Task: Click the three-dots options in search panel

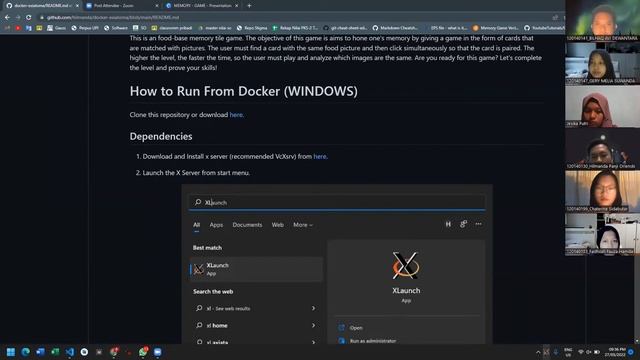Action: click(478, 224)
